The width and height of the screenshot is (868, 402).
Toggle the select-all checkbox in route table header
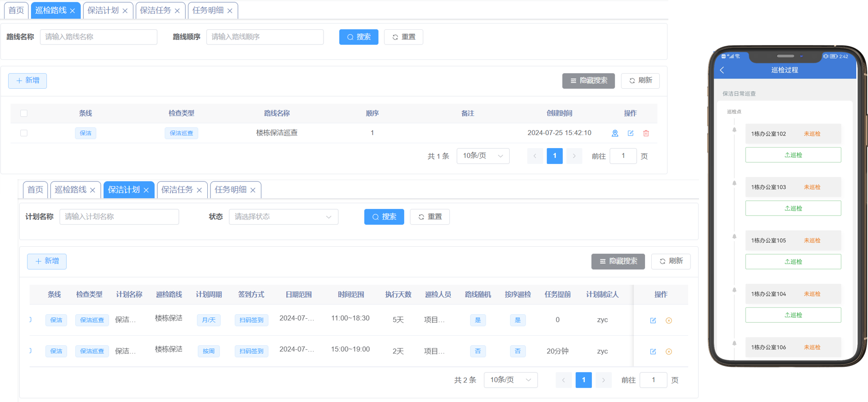(x=24, y=113)
